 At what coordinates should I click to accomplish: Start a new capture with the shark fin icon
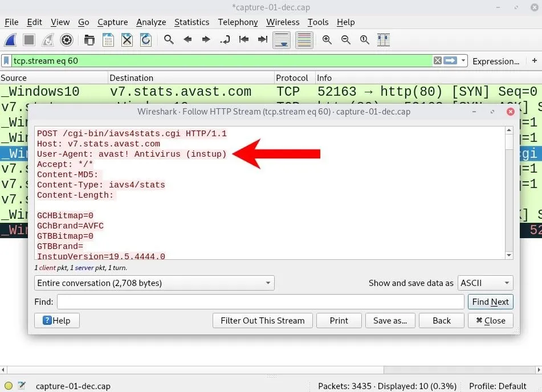click(10, 40)
